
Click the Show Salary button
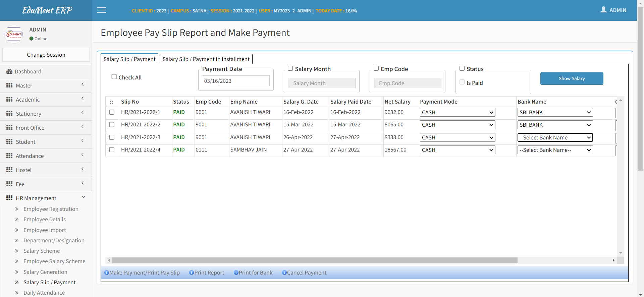coord(572,78)
